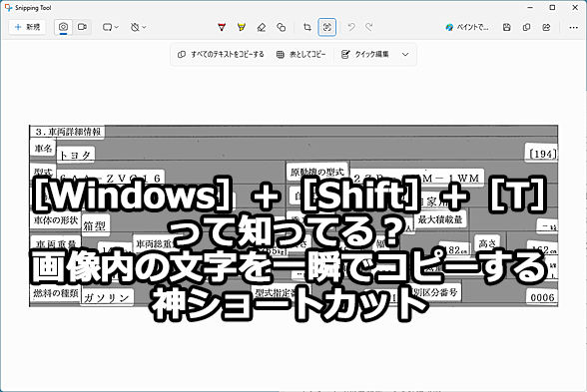The width and height of the screenshot is (587, 392).
Task: Select the screenshot camera mode
Action: tap(63, 27)
